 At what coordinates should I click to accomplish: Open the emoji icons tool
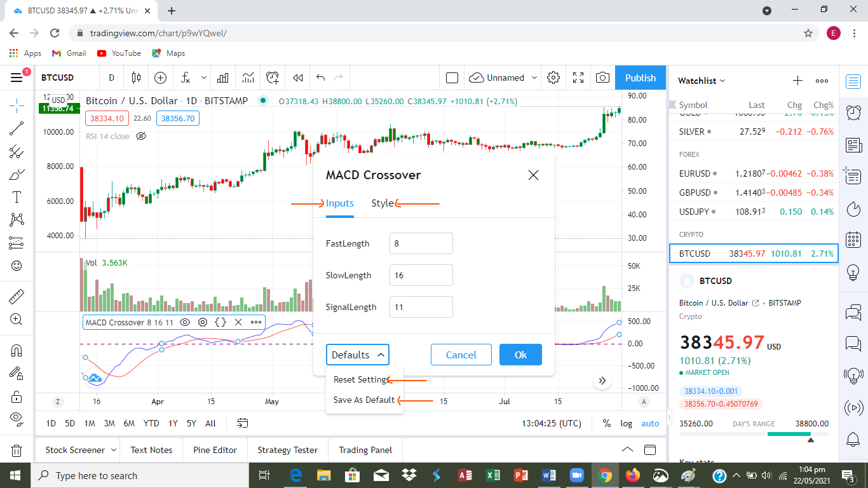coord(17,266)
